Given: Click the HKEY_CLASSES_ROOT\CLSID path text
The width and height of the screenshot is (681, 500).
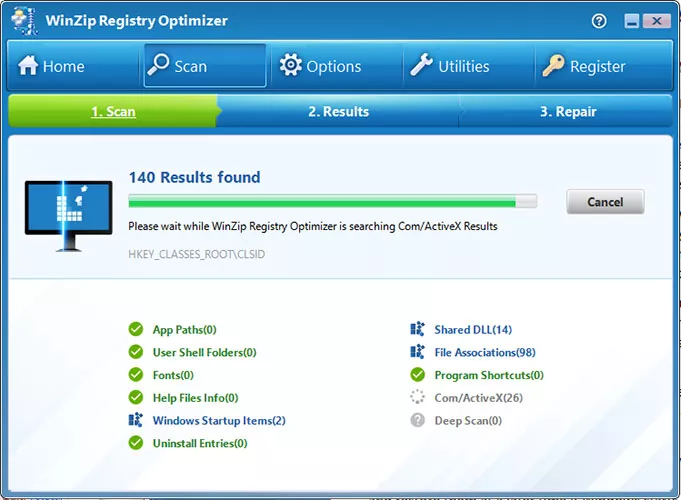Looking at the screenshot, I should click(x=197, y=254).
